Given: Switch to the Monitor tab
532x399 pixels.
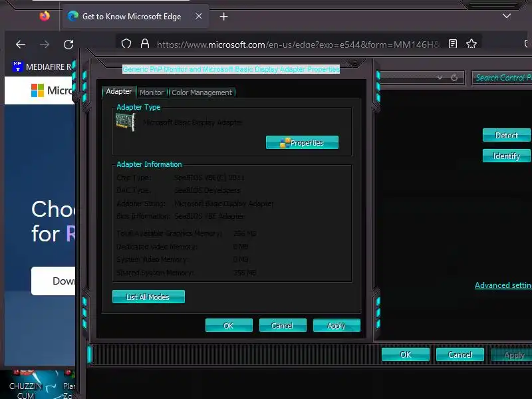Looking at the screenshot, I should [152, 92].
